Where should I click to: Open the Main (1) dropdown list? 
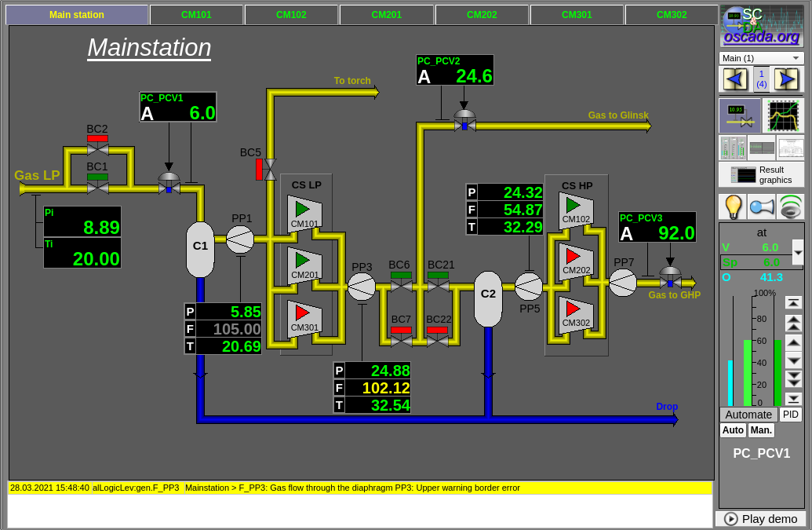coord(761,58)
